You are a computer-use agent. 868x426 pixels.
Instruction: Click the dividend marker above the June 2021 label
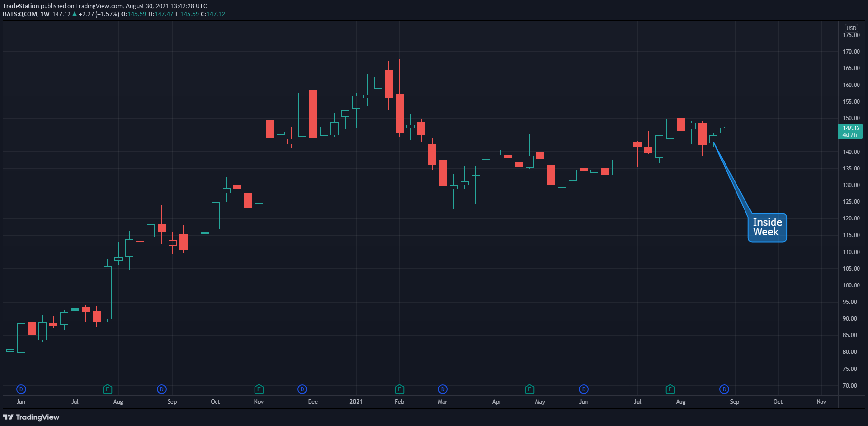coord(584,389)
